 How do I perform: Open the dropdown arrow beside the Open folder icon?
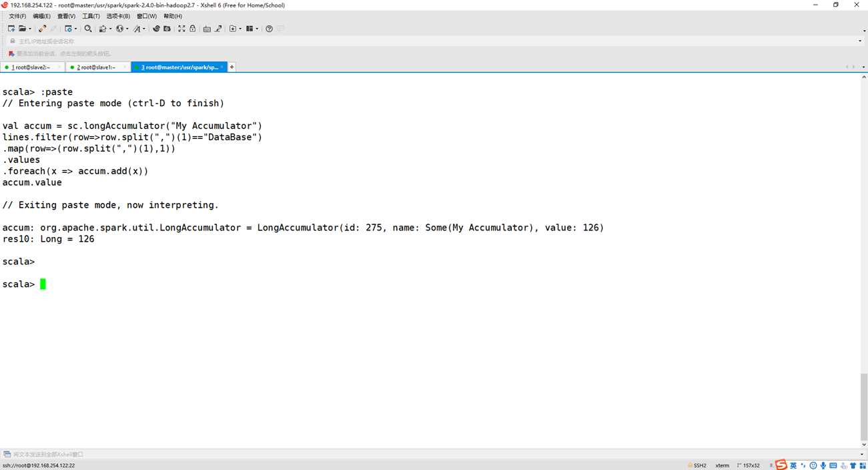pyautogui.click(x=30, y=29)
